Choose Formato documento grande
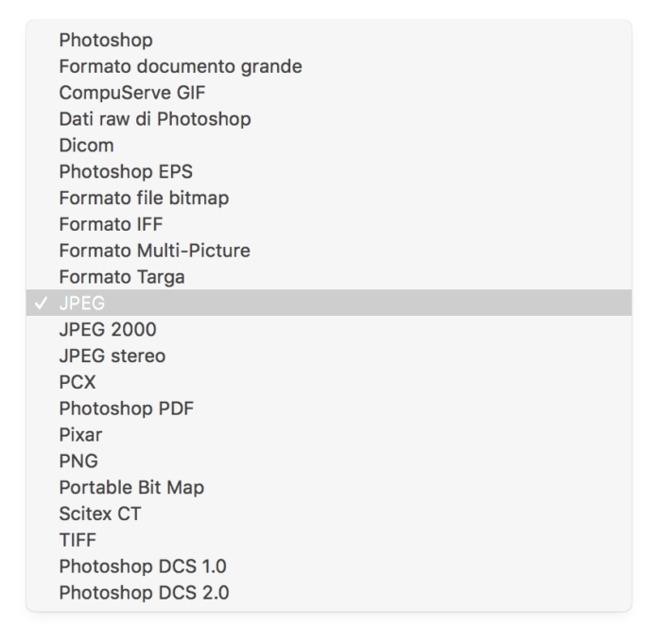The width and height of the screenshot is (658, 644). [180, 66]
